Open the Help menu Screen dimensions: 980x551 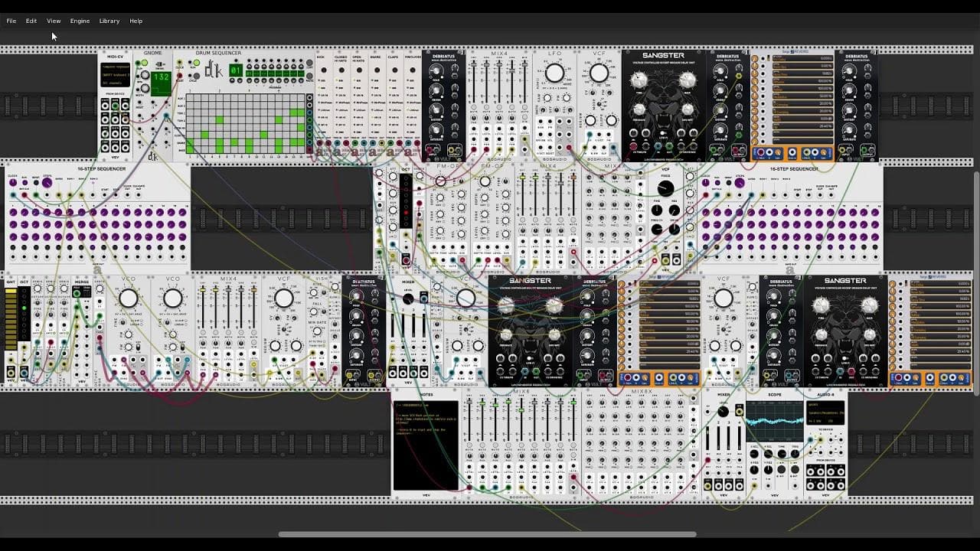click(x=136, y=21)
